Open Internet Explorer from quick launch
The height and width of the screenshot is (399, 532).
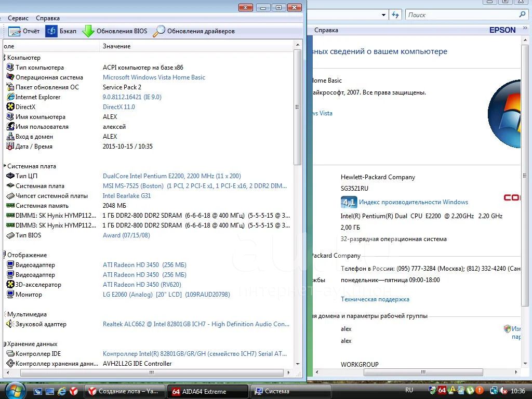point(62,391)
